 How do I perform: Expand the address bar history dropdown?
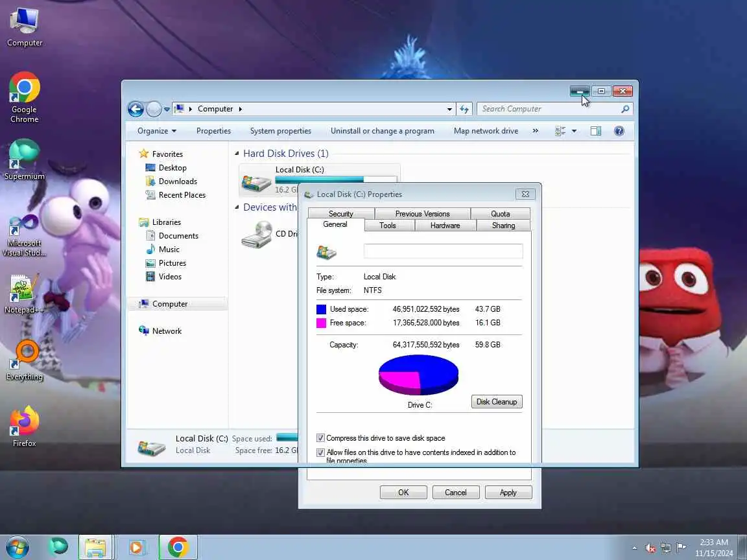[x=449, y=109]
